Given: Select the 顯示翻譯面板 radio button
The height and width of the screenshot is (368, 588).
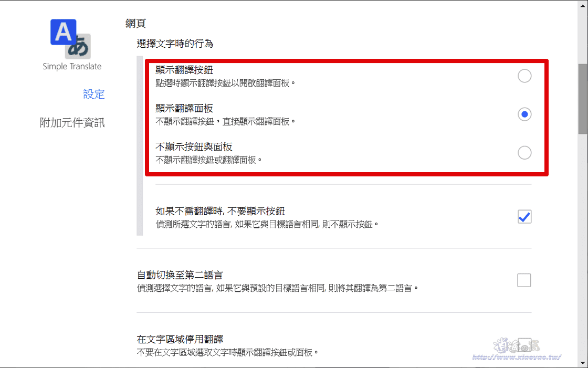Looking at the screenshot, I should click(x=524, y=114).
